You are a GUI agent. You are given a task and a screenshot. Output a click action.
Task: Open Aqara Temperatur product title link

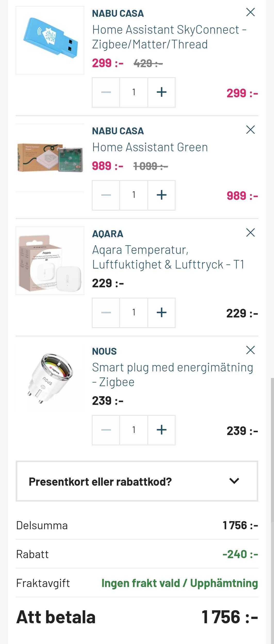(x=168, y=257)
